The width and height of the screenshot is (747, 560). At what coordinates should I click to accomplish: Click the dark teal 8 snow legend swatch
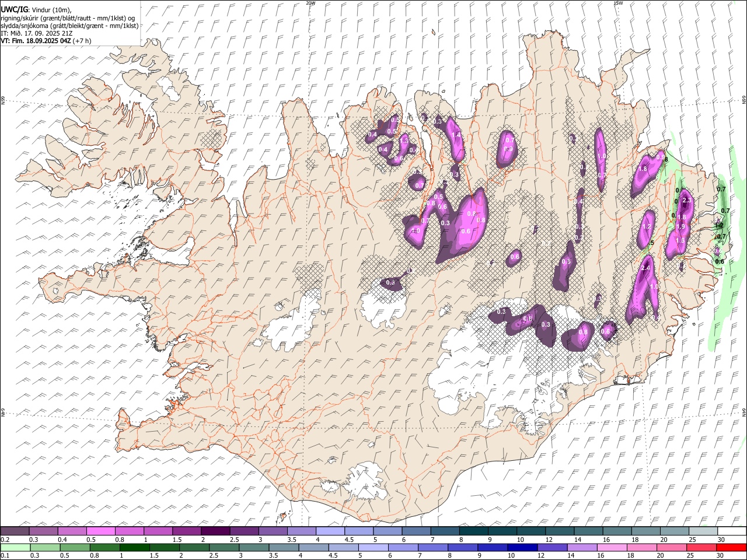pos(473,531)
